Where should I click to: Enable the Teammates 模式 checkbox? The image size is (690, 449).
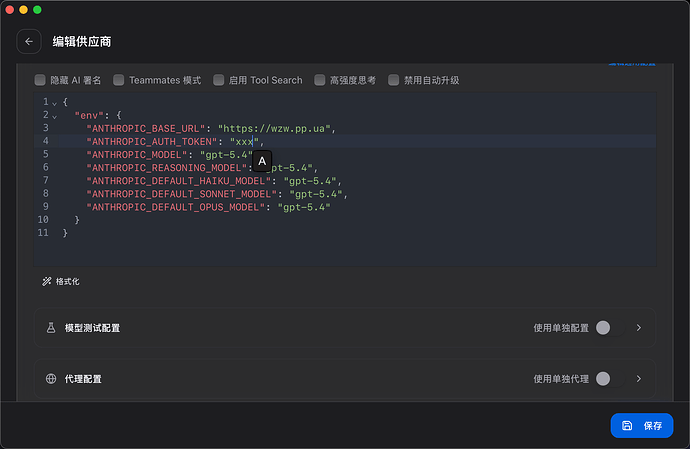[118, 80]
